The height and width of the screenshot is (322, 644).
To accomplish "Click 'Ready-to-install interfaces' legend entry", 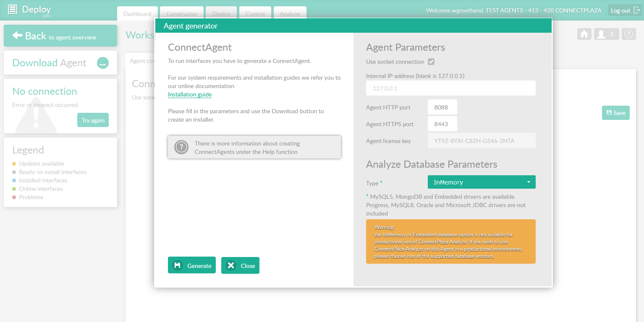I will 52,172.
